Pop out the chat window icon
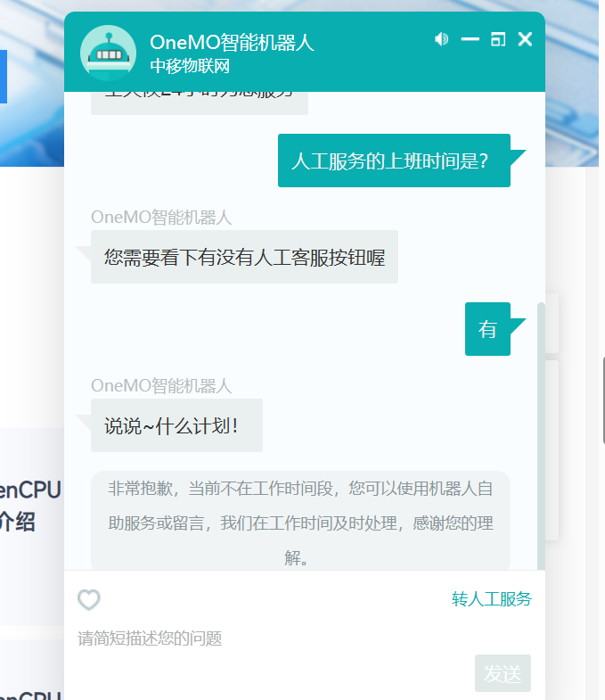 pyautogui.click(x=498, y=39)
